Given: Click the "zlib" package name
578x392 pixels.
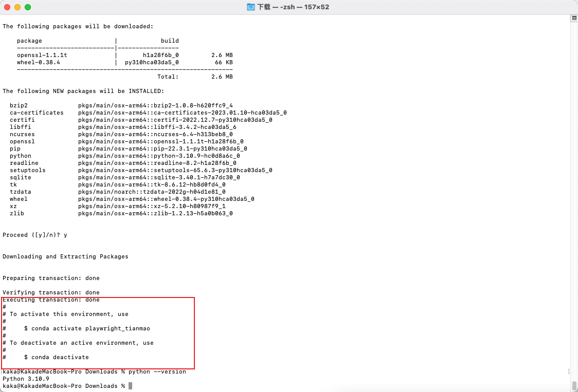Looking at the screenshot, I should (x=17, y=213).
